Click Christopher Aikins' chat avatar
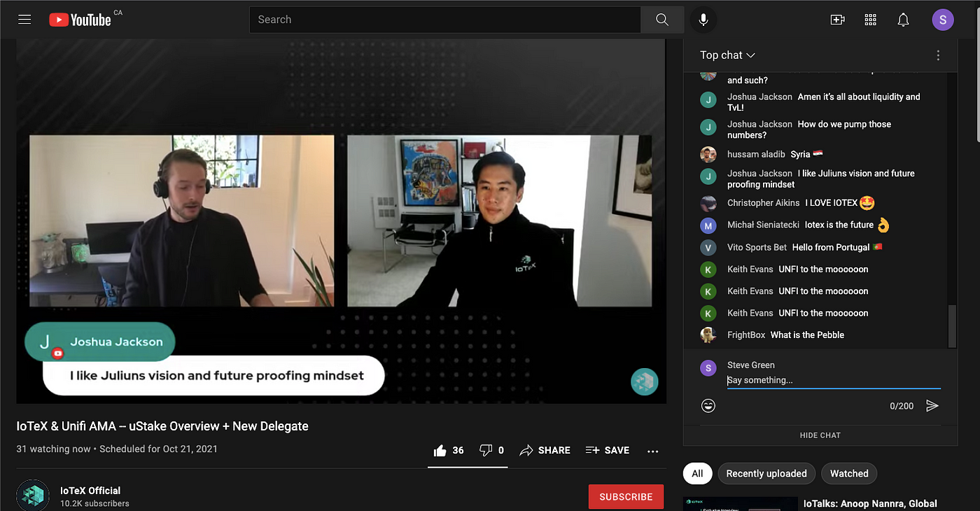Image resolution: width=980 pixels, height=511 pixels. click(708, 204)
